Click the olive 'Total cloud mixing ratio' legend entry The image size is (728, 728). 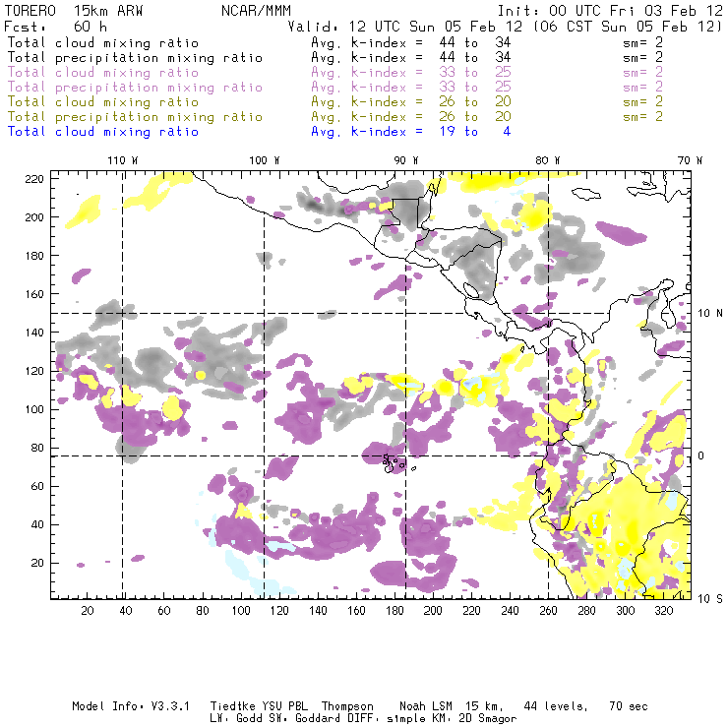(103, 101)
